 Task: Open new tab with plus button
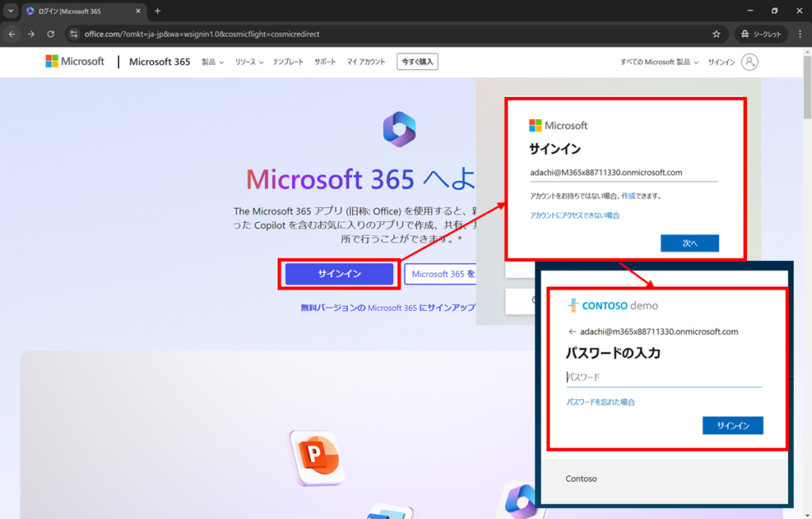click(158, 11)
